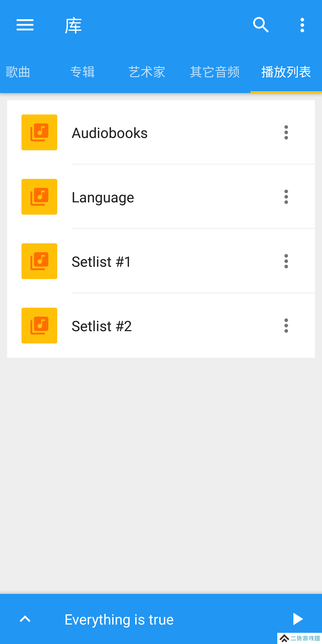The width and height of the screenshot is (322, 644).
Task: Switch to the 歌曲 tab
Action: (18, 72)
